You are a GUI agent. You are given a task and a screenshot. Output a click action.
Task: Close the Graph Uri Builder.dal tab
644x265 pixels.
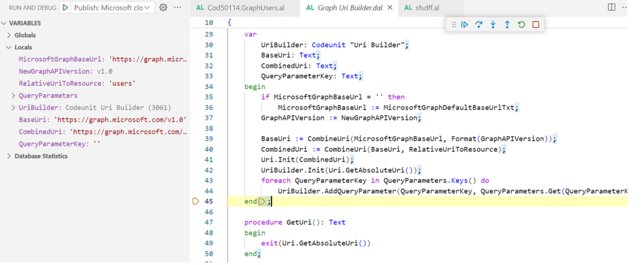(391, 8)
